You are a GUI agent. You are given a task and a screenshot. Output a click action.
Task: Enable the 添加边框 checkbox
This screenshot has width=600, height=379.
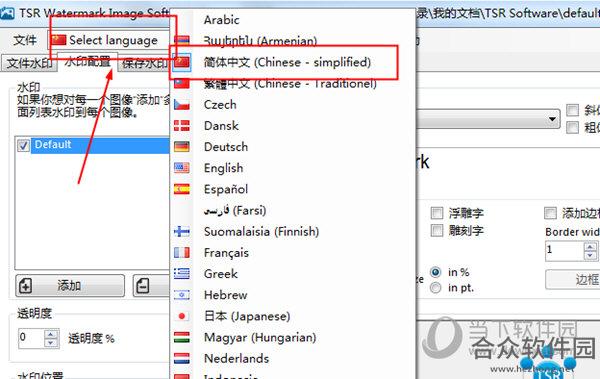[x=550, y=213]
